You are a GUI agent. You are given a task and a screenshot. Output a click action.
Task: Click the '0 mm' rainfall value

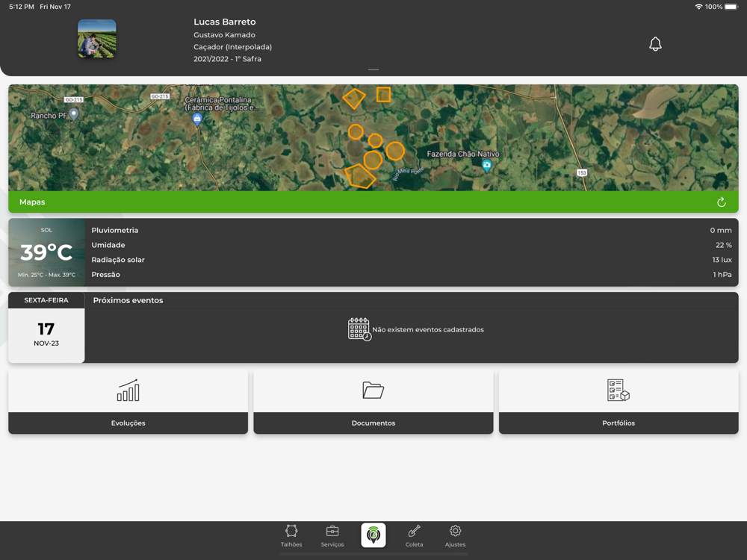click(x=721, y=230)
